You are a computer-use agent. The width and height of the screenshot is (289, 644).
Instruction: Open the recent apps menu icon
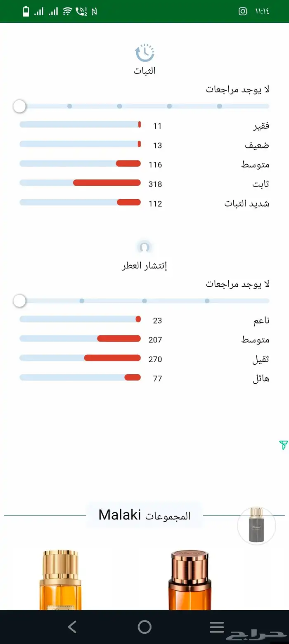217,627
